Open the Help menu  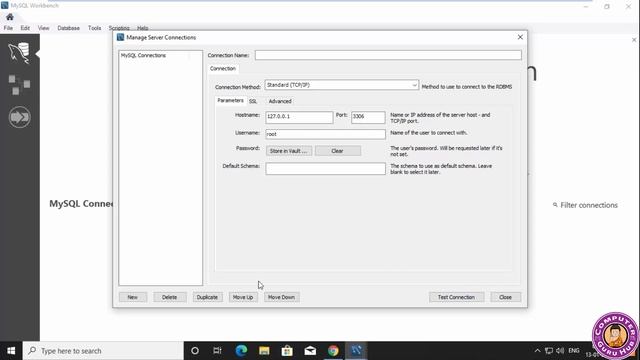click(x=142, y=28)
